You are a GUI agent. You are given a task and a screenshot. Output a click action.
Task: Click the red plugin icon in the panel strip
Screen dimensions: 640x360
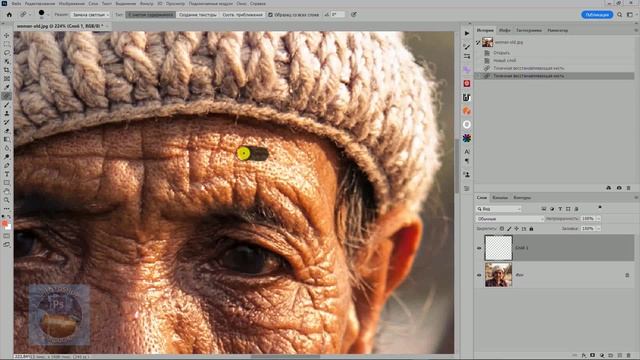467,83
